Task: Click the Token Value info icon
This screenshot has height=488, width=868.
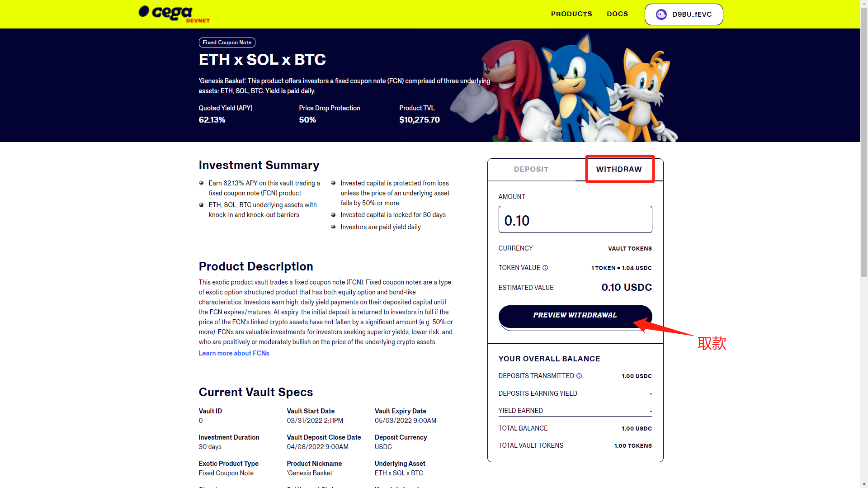Action: [x=545, y=268]
